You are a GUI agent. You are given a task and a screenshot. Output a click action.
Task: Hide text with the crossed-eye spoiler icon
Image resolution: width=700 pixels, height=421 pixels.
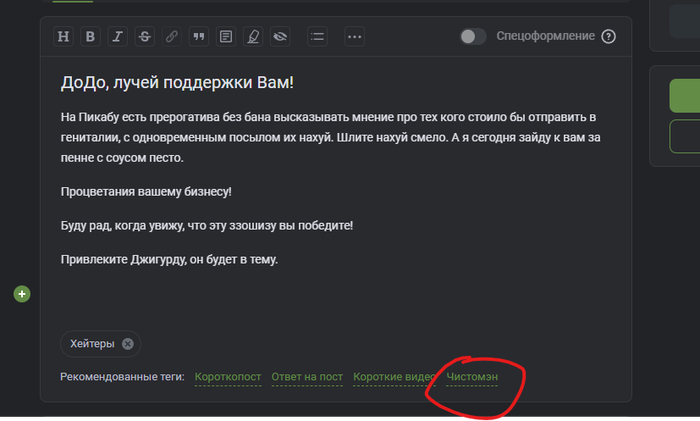280,37
